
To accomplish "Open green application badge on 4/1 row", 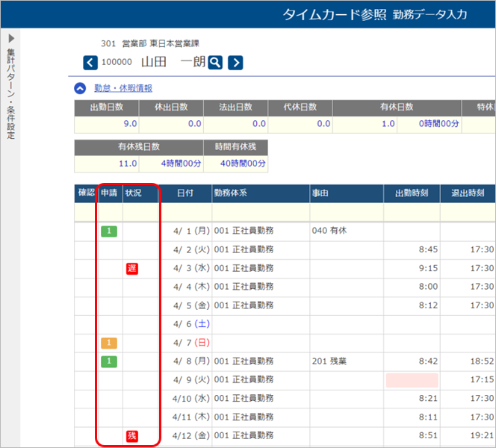I will [x=109, y=231].
